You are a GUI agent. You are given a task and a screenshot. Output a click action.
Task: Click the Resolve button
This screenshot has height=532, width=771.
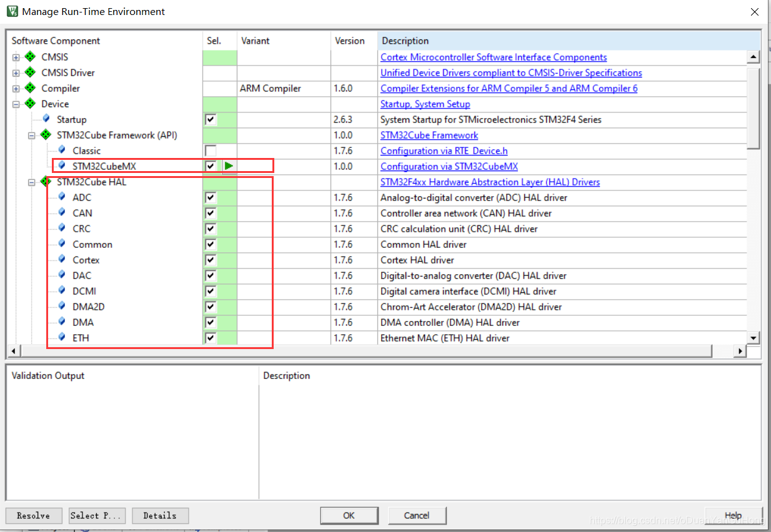34,516
